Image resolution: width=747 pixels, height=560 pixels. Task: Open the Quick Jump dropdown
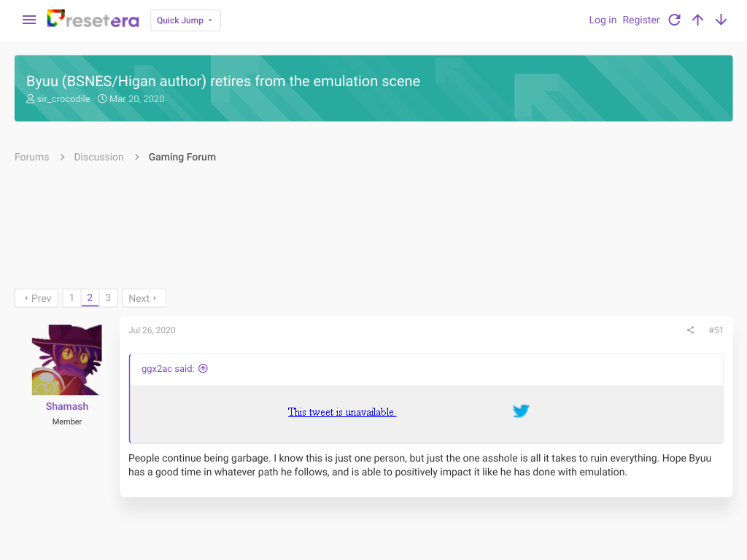[x=185, y=20]
